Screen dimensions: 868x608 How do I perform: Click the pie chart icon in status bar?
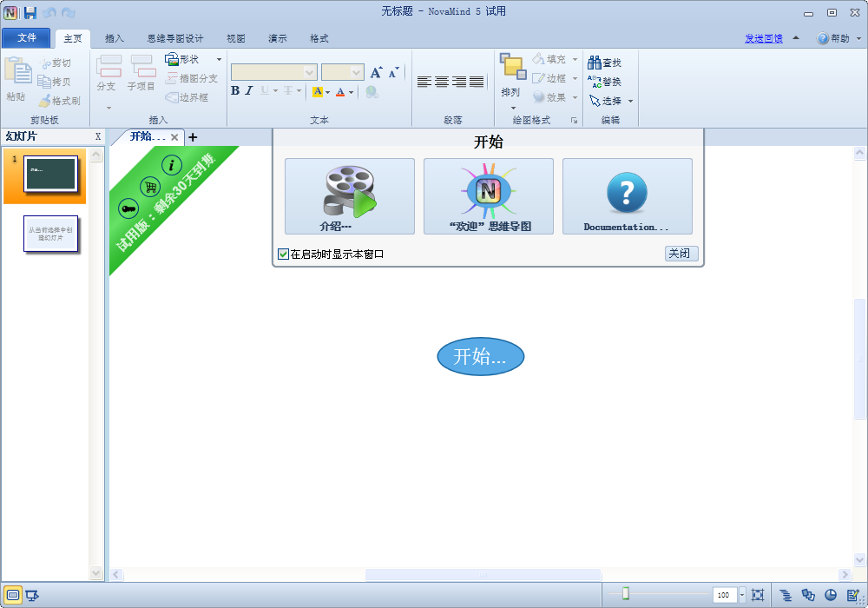(x=831, y=595)
